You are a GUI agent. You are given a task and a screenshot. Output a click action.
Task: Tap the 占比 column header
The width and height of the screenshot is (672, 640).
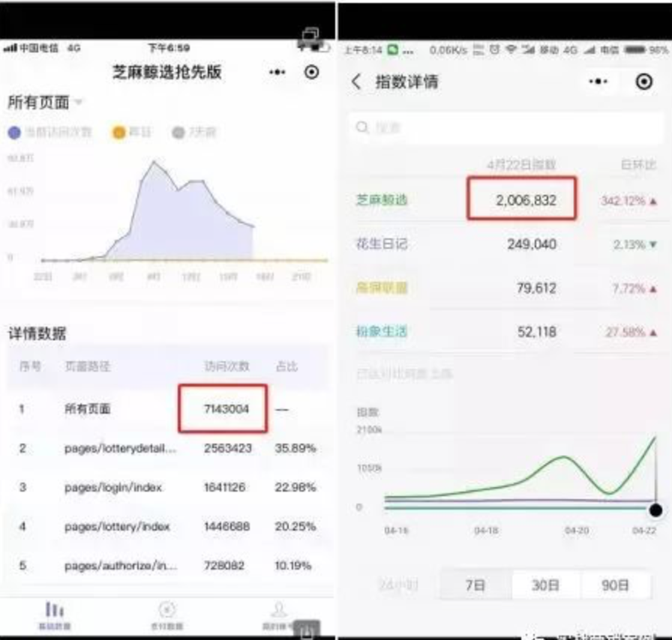tap(286, 366)
